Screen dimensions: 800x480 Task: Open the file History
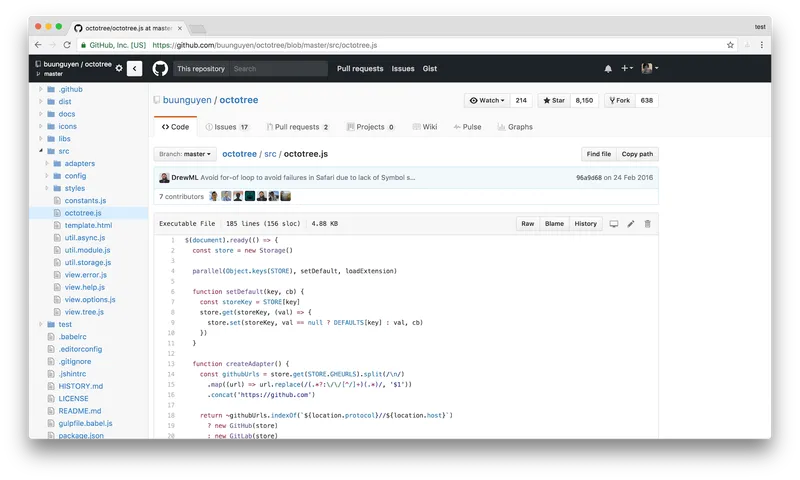586,223
